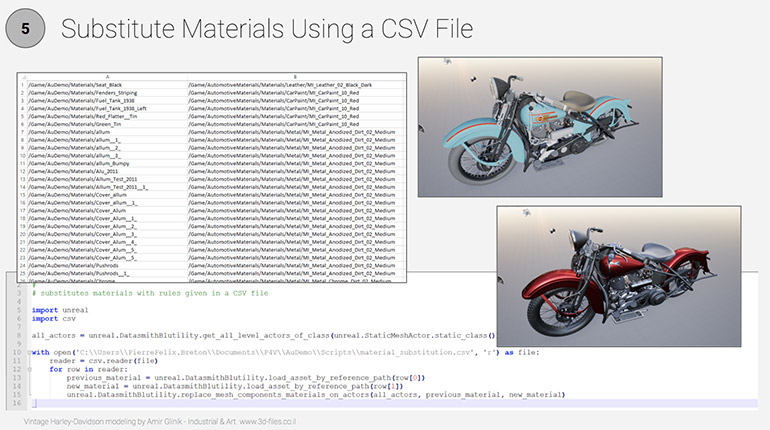Click the slide title about CSV file
The height and width of the screenshot is (430, 770).
click(267, 30)
